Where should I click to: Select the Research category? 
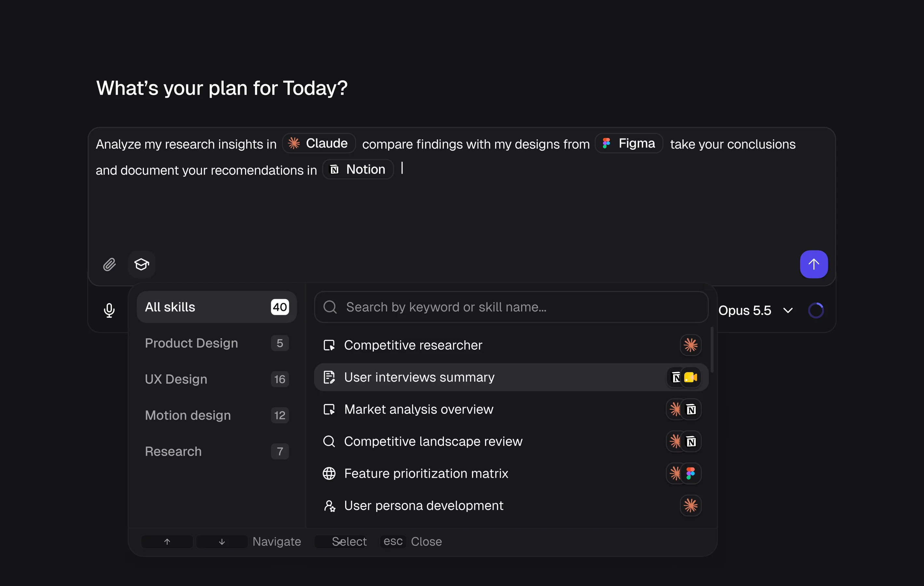pyautogui.click(x=217, y=451)
